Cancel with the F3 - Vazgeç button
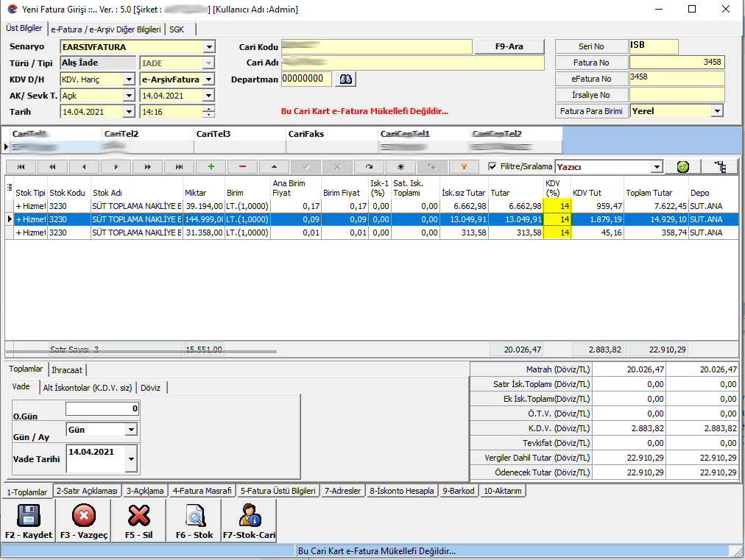The height and width of the screenshot is (560, 745). point(84,521)
